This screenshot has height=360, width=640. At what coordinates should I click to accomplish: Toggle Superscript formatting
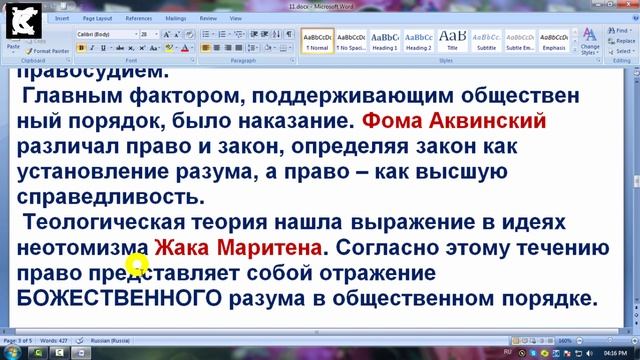tap(142, 48)
